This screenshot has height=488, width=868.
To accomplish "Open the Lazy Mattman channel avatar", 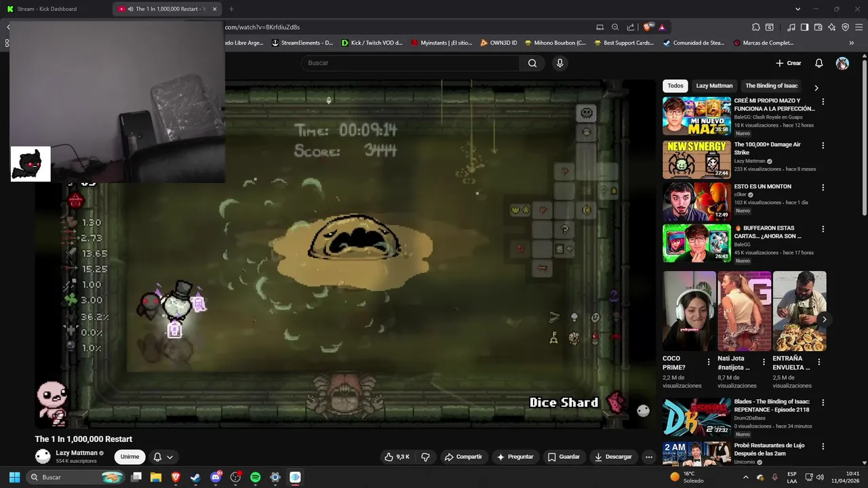I will (43, 456).
